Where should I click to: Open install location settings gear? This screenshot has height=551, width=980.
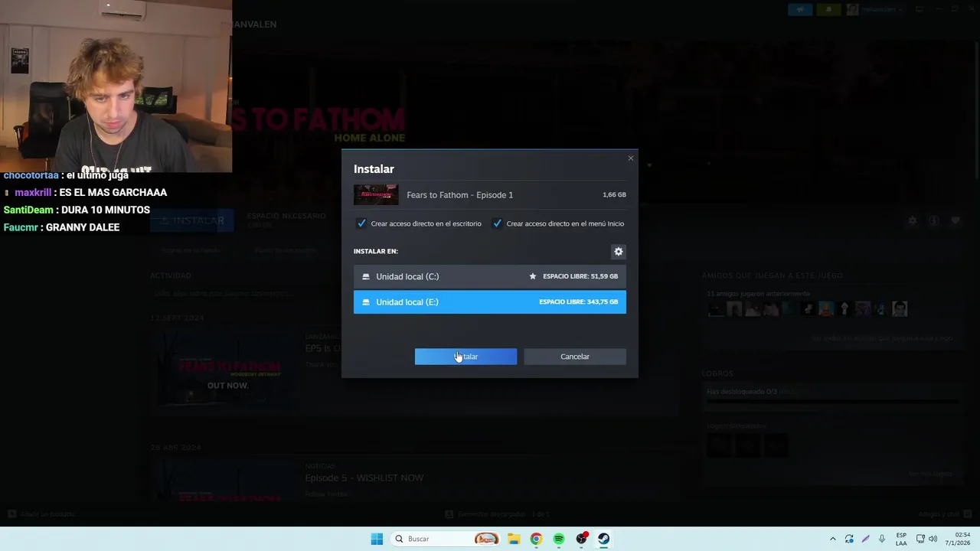pyautogui.click(x=619, y=252)
